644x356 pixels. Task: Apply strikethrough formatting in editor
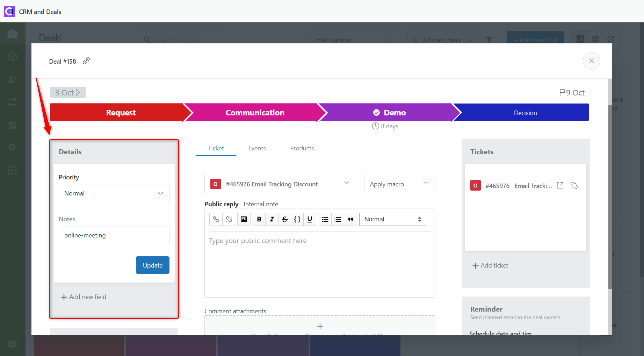(284, 219)
